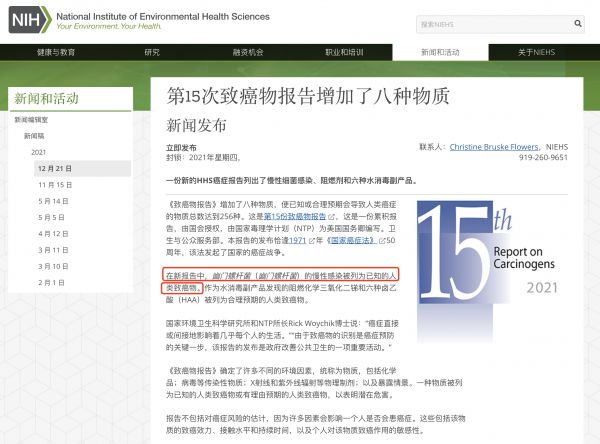The height and width of the screenshot is (444, 600).
Task: Open the 健康与教育 menu
Action: [58, 52]
